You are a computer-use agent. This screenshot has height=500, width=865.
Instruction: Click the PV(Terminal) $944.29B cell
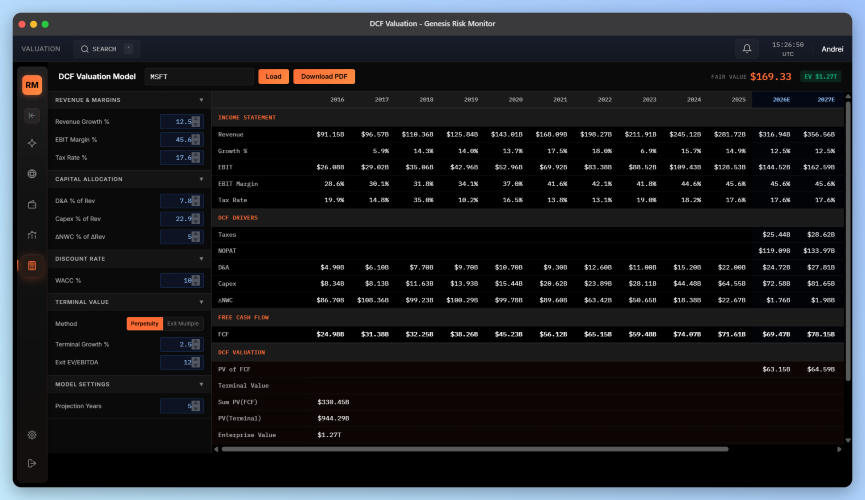pyautogui.click(x=333, y=418)
